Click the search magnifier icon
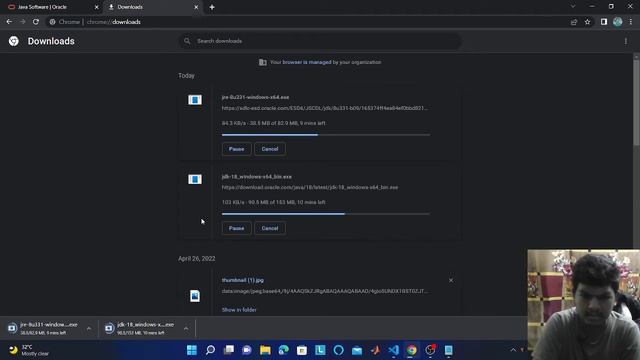 coord(187,41)
